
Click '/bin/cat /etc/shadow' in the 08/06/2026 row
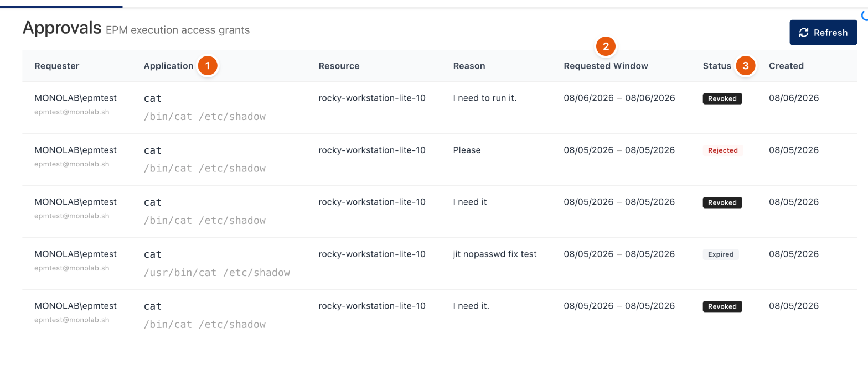coord(205,117)
